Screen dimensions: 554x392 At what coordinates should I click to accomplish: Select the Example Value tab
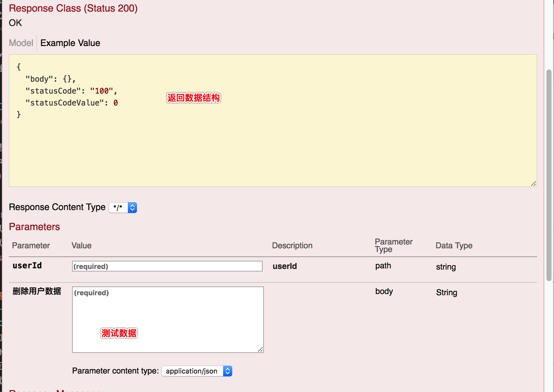click(x=70, y=43)
